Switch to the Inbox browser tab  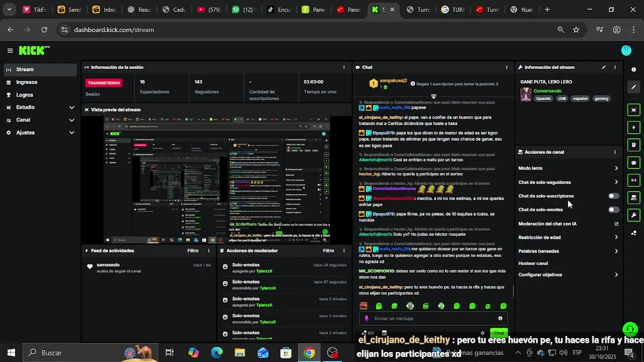click(x=104, y=10)
